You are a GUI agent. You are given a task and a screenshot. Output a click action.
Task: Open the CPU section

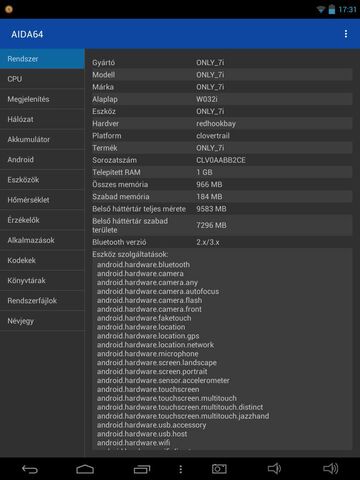42,79
